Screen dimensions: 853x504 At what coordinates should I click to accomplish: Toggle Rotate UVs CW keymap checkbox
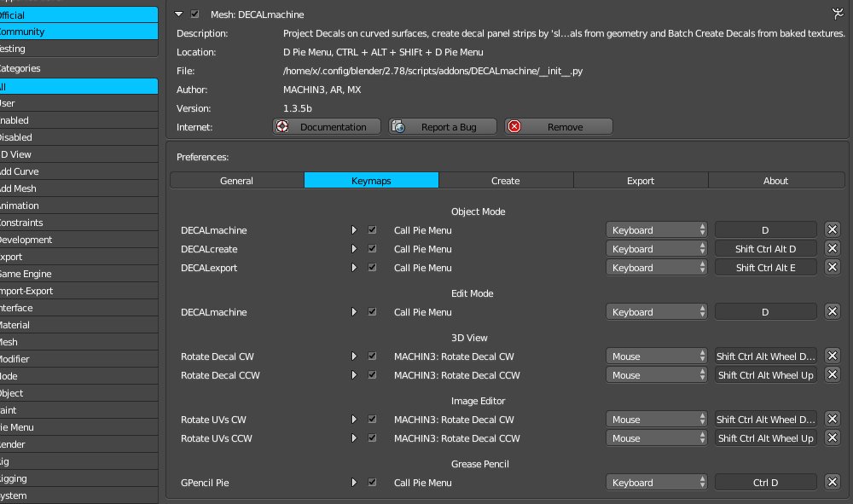372,420
